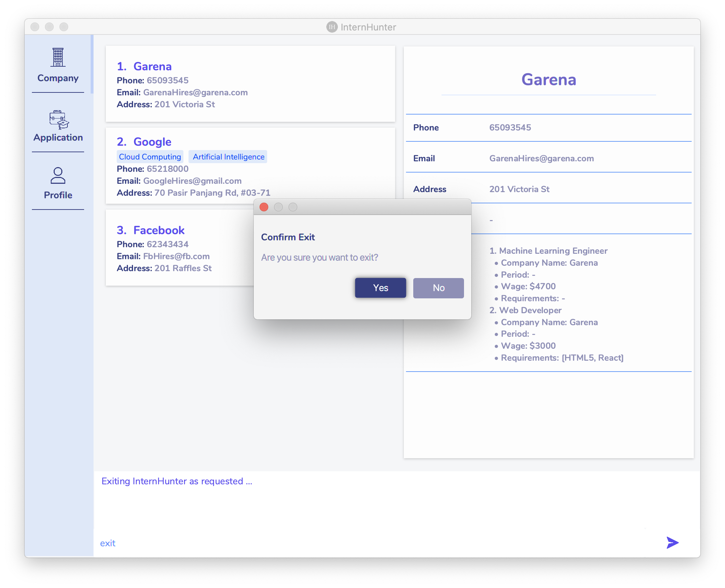Viewport: 725px width, 588px height.
Task: Open the Company tab building icon
Action: (58, 57)
